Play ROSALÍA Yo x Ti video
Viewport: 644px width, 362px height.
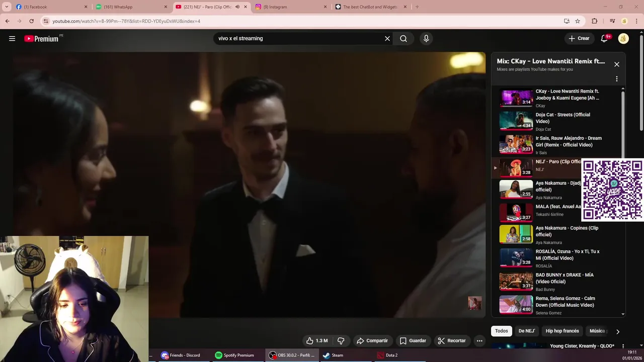pos(558,258)
